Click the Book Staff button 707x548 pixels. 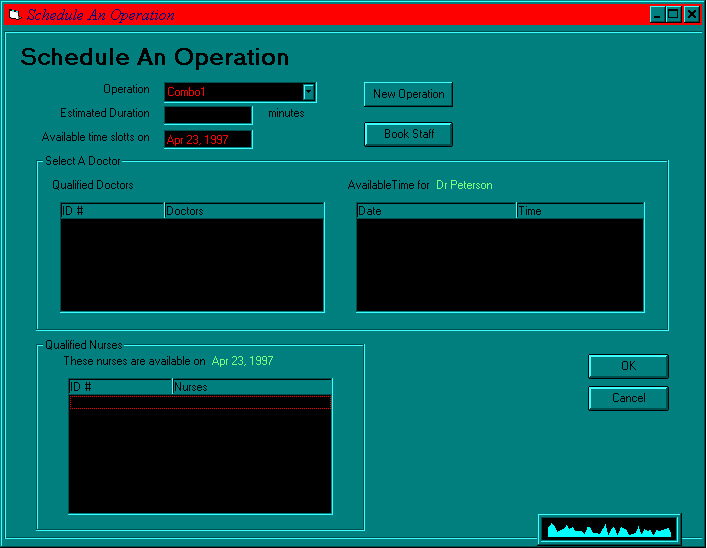click(408, 134)
